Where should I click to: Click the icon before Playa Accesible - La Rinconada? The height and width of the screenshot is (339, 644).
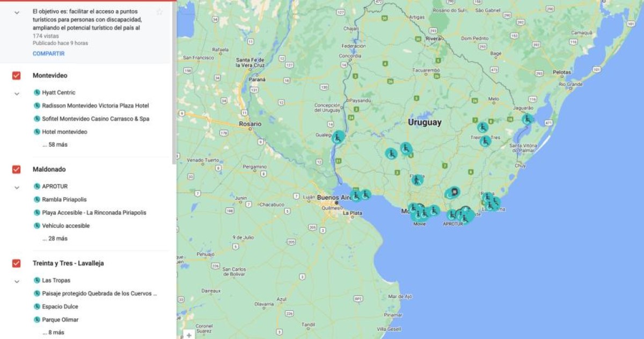tap(36, 213)
